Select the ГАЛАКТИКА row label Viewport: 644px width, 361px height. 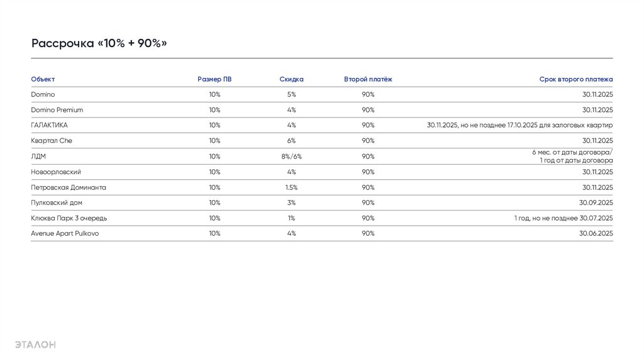(49, 125)
